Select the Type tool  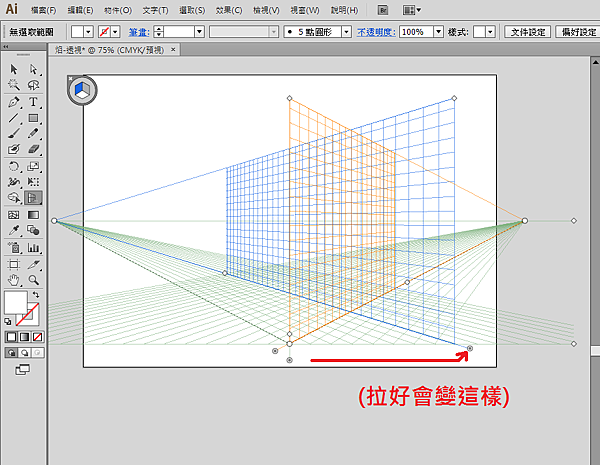33,102
